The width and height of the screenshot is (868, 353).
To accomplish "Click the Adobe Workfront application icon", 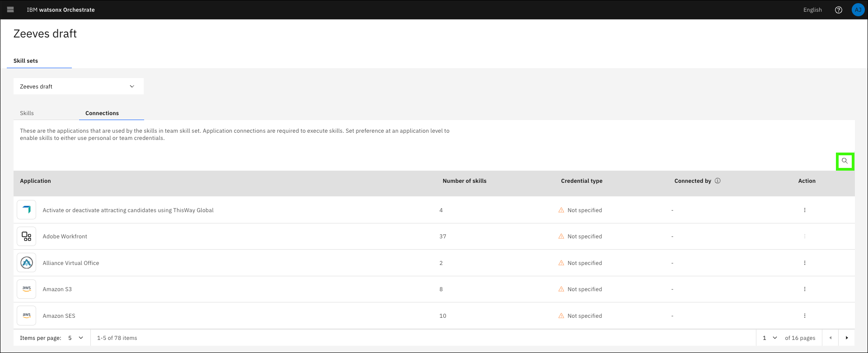I will (27, 237).
